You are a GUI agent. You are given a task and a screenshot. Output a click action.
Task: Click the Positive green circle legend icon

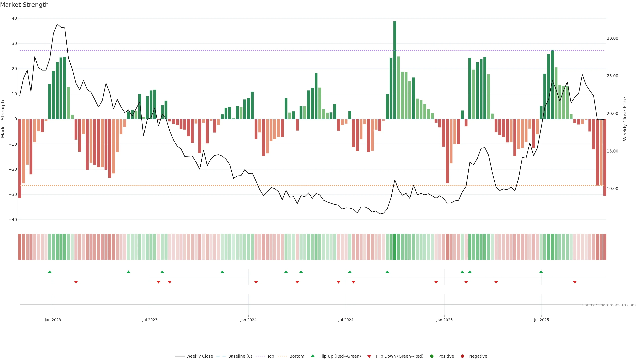coord(432,356)
